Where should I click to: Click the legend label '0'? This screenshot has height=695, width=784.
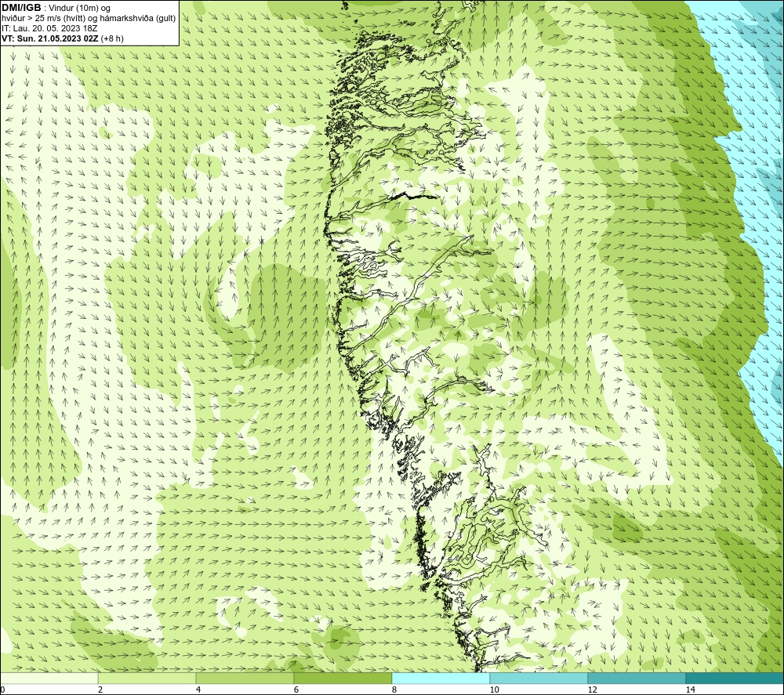click(3, 690)
